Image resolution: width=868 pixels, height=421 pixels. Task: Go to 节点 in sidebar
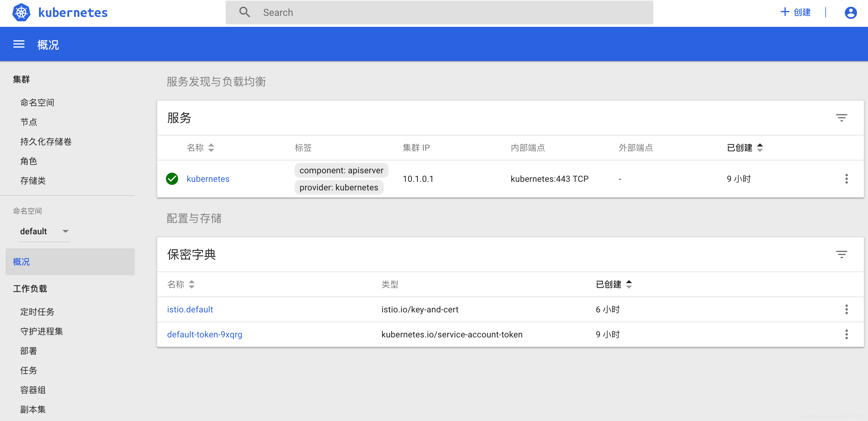click(29, 122)
